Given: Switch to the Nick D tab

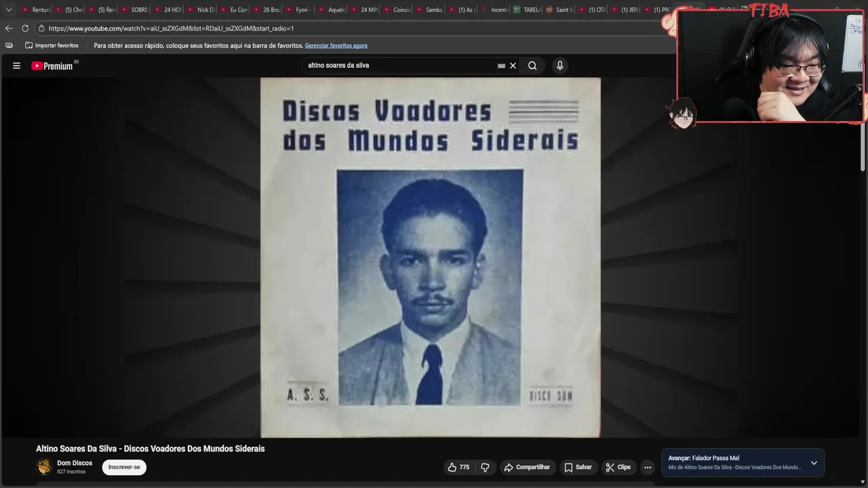Looking at the screenshot, I should [x=200, y=10].
